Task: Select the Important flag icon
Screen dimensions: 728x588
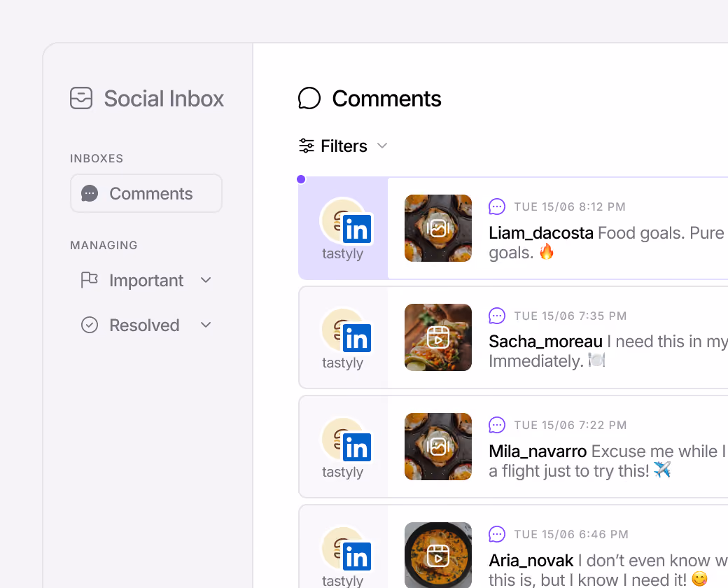Action: tap(89, 280)
